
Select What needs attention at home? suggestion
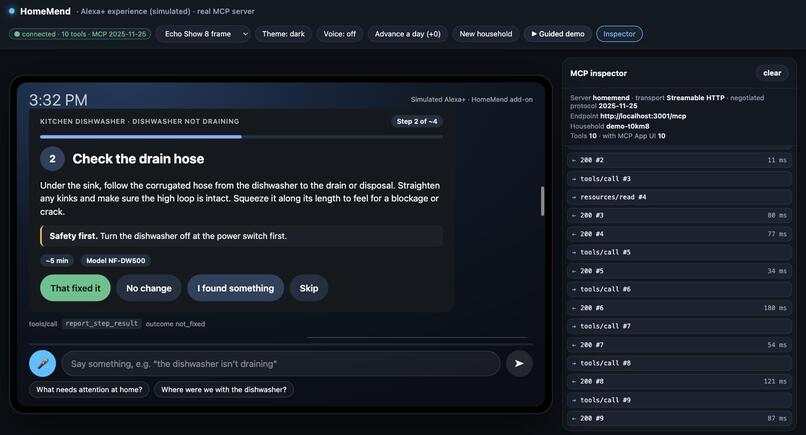pyautogui.click(x=89, y=389)
